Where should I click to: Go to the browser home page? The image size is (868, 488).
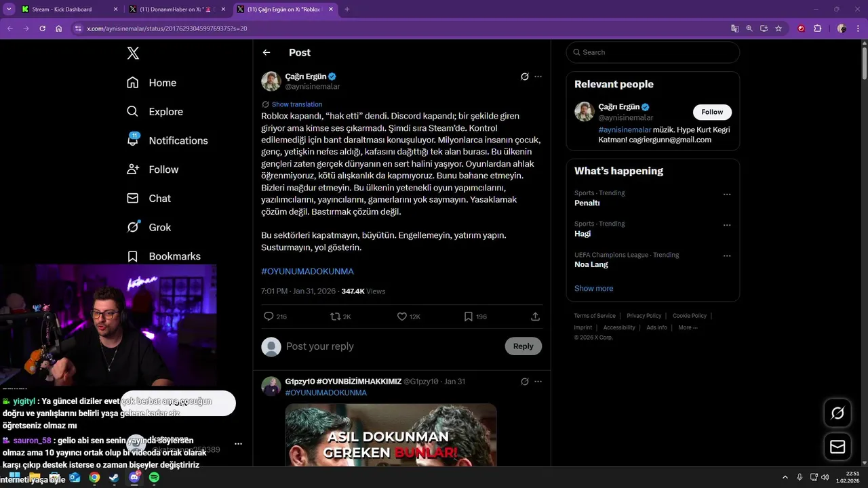point(59,28)
